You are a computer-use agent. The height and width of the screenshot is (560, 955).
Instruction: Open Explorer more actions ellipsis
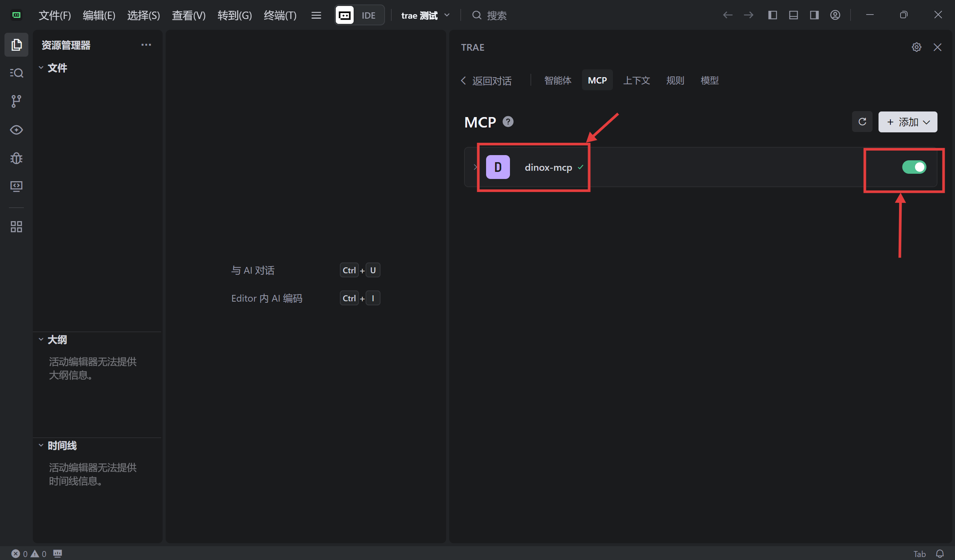click(146, 45)
